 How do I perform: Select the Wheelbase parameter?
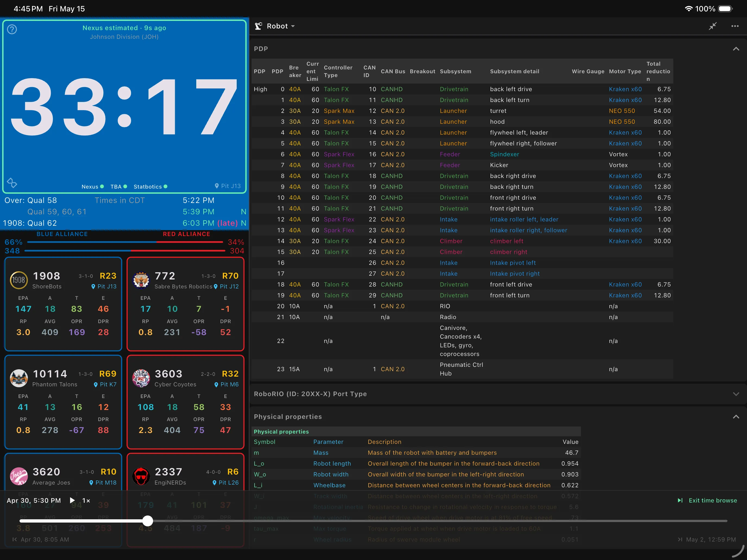pos(329,485)
